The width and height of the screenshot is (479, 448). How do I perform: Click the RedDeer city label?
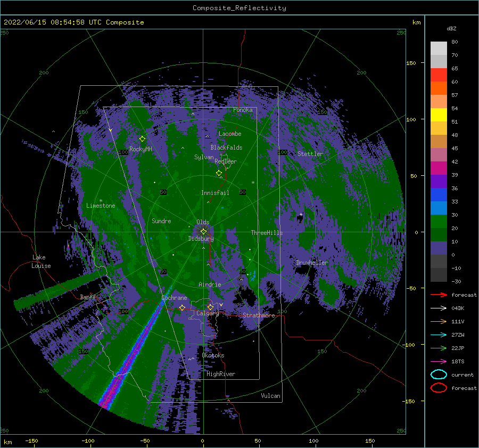pos(226,161)
